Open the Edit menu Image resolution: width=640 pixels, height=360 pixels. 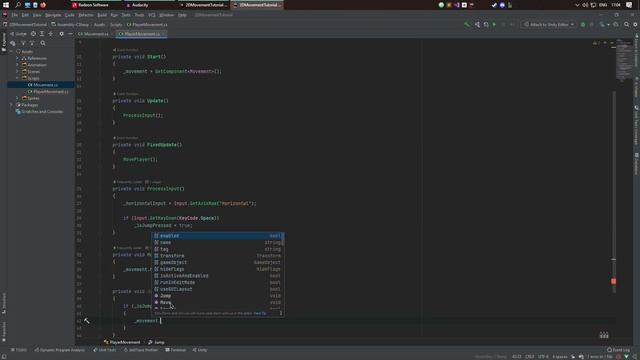click(x=25, y=15)
